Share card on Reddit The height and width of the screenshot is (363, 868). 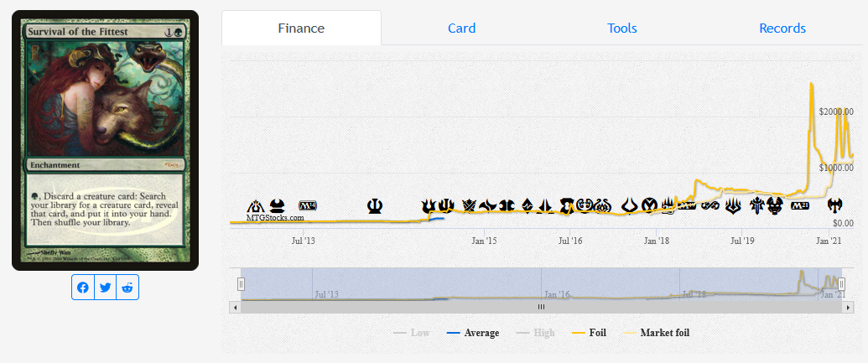127,288
